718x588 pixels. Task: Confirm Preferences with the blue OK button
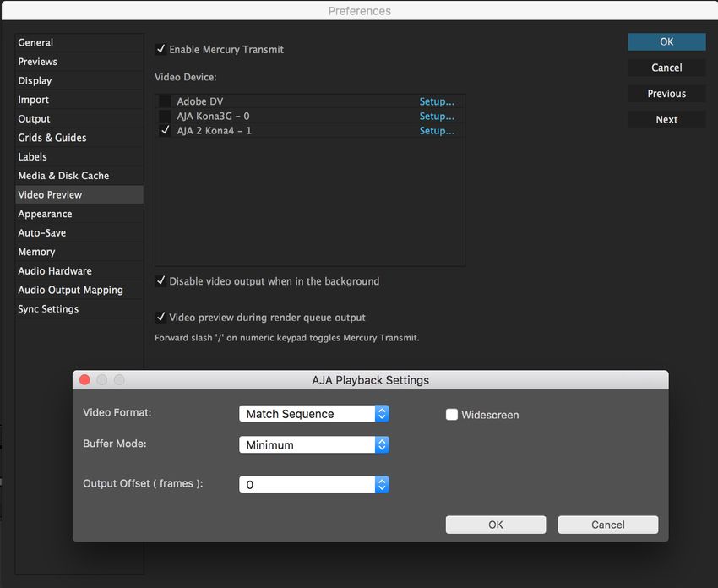(x=666, y=41)
